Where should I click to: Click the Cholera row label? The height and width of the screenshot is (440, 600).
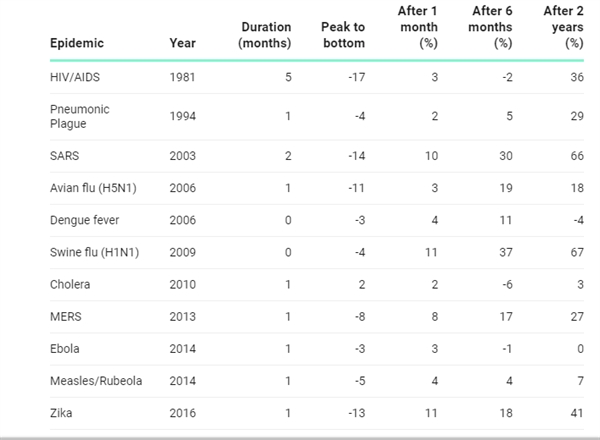pos(70,285)
